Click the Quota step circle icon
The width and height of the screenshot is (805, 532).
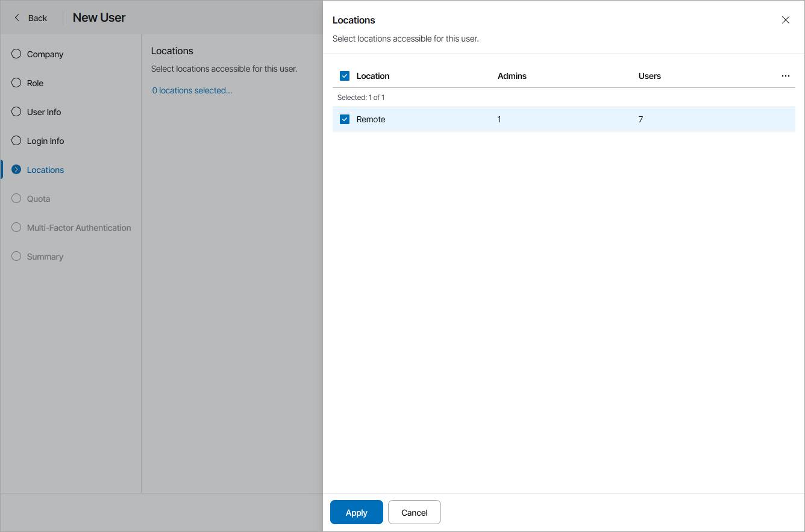click(16, 199)
